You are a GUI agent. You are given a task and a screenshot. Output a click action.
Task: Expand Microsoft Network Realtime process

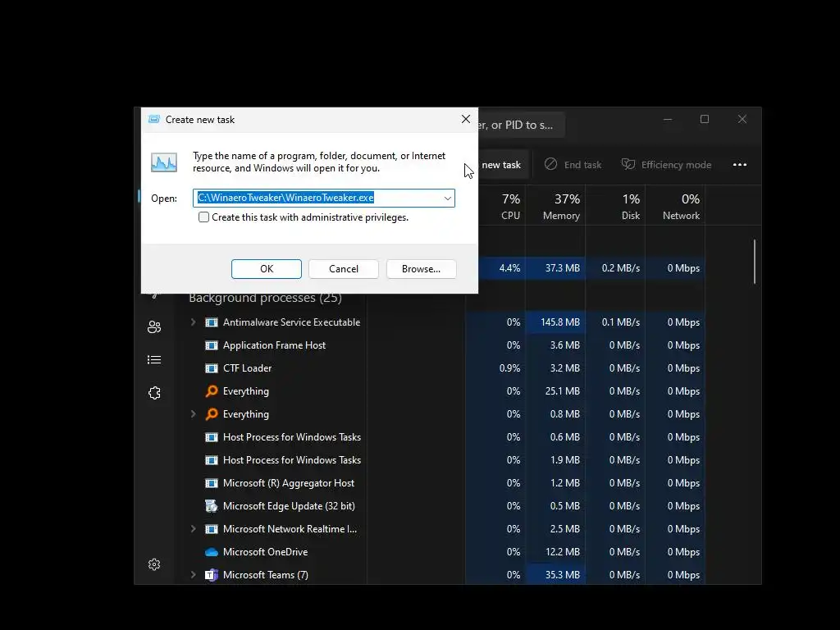(x=194, y=529)
